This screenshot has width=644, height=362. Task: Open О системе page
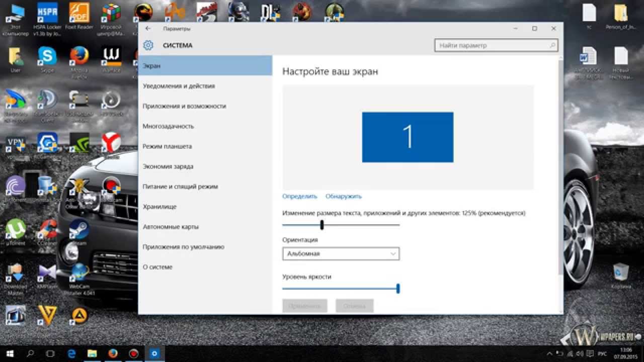[x=205, y=267]
